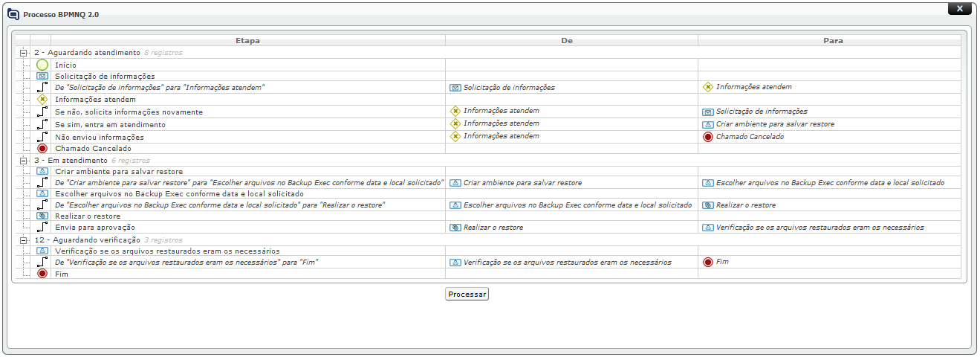The width and height of the screenshot is (980, 357).
Task: Click the flow connector icon beside Envia para aprovação
Action: (42, 227)
